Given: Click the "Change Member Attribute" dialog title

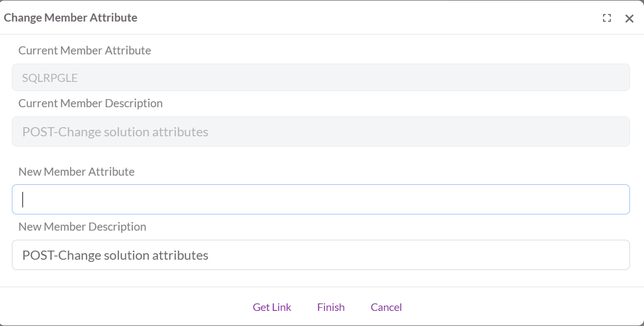Looking at the screenshot, I should (71, 18).
